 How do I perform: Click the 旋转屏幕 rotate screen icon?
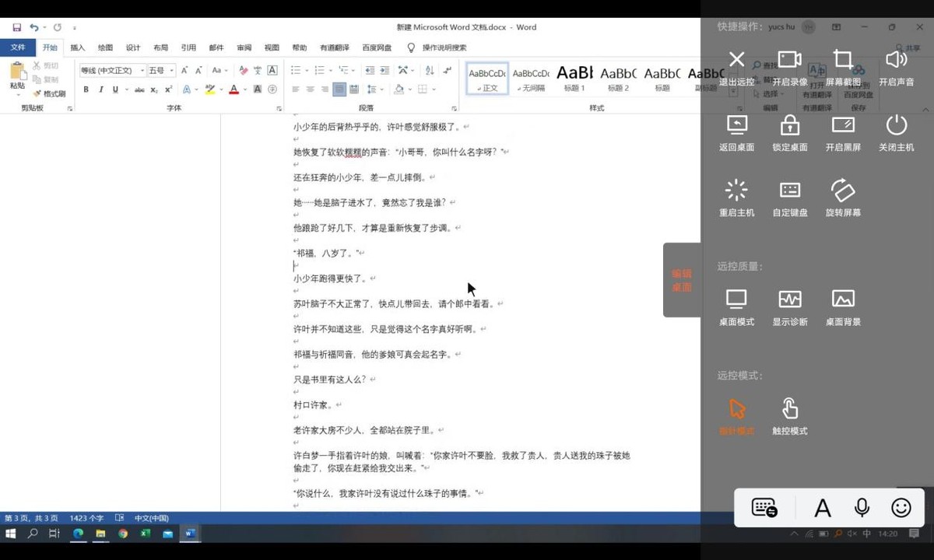843,191
